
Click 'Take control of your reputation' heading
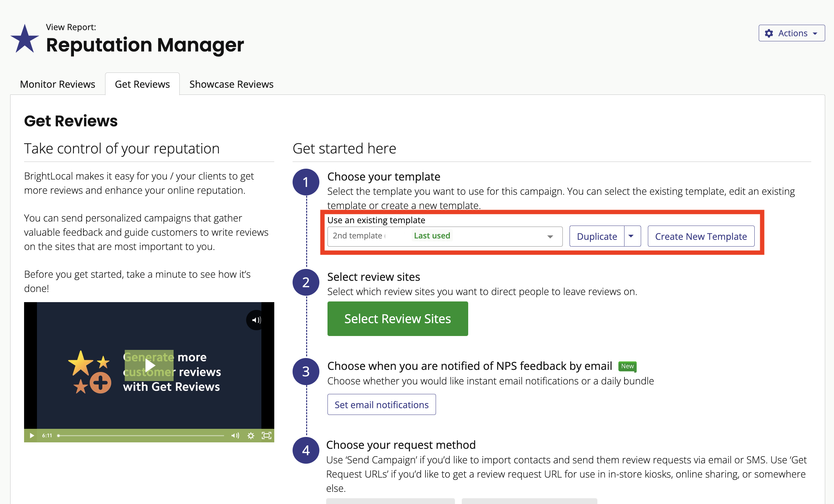[x=122, y=148]
